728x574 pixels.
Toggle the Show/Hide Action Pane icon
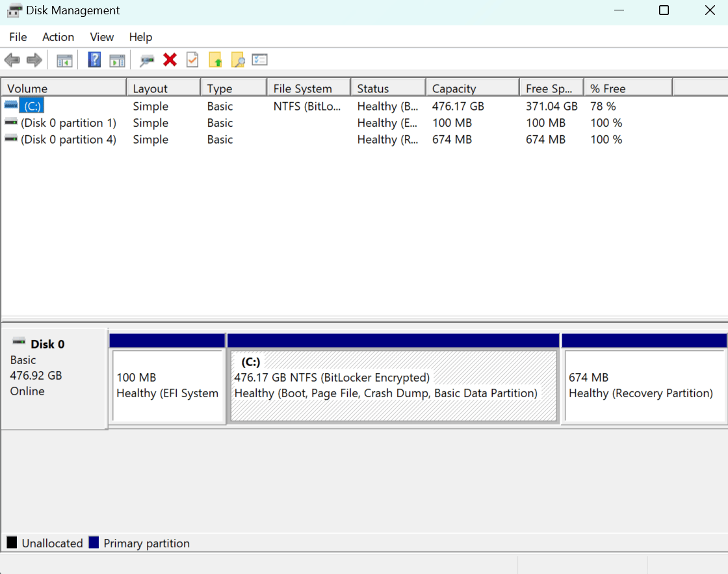pos(117,60)
